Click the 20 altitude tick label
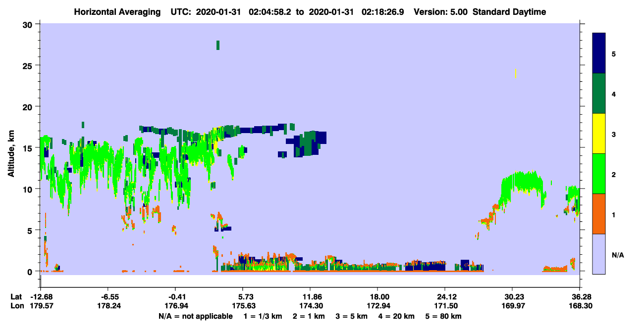Screen dimensions: 644x330 (x=28, y=106)
